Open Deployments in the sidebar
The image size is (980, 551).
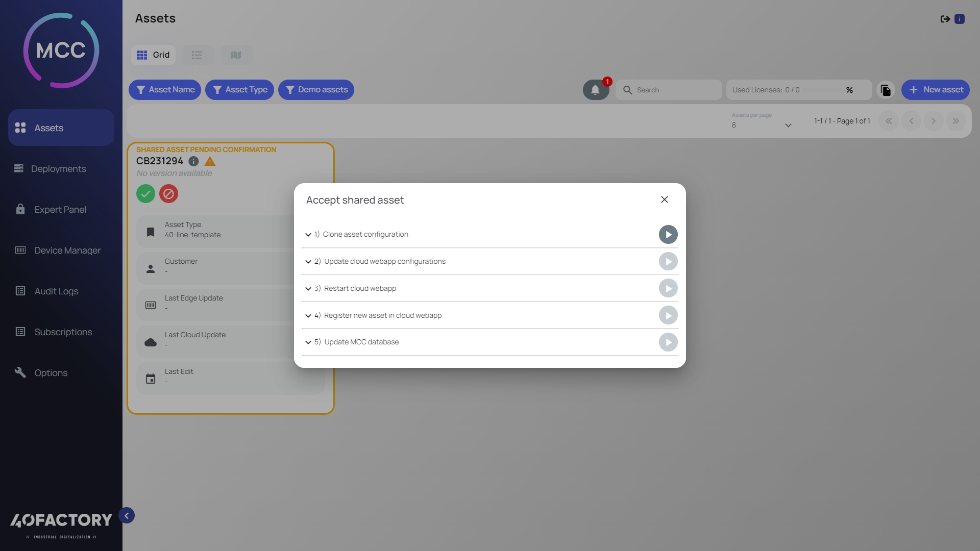click(58, 169)
